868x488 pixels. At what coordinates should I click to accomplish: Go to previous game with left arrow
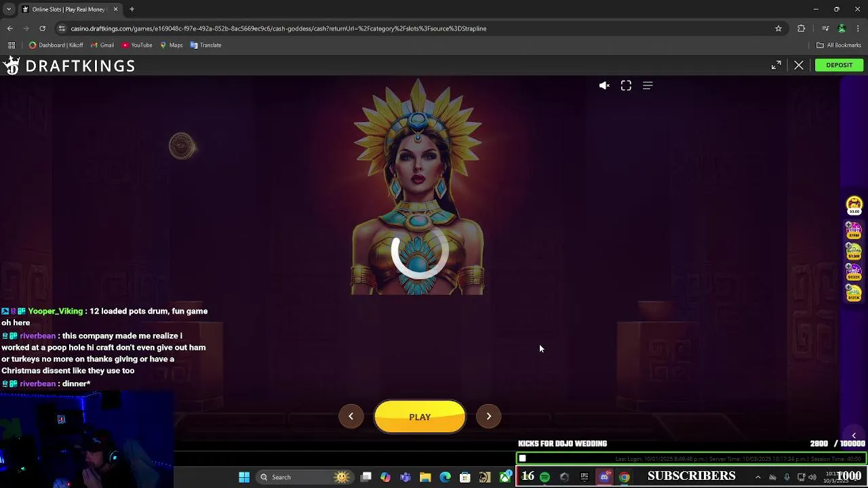351,416
